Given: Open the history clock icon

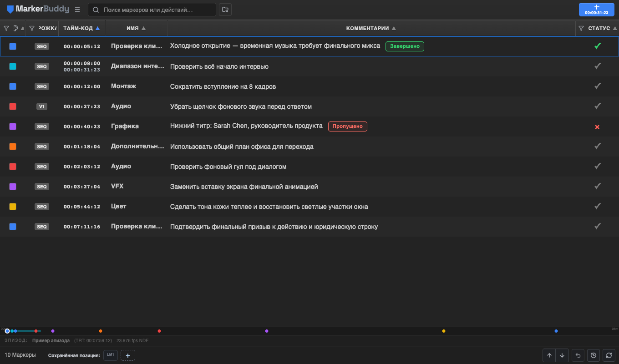Looking at the screenshot, I should click(594, 355).
